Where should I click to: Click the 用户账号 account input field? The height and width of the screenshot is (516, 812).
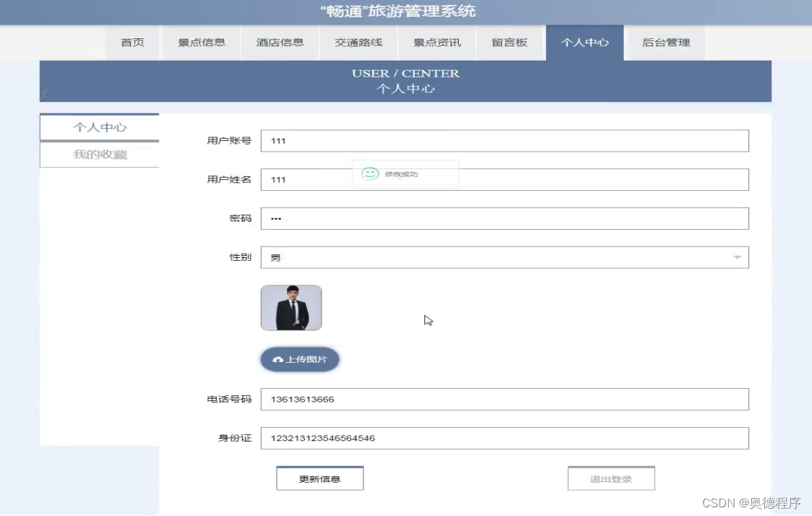pyautogui.click(x=504, y=140)
